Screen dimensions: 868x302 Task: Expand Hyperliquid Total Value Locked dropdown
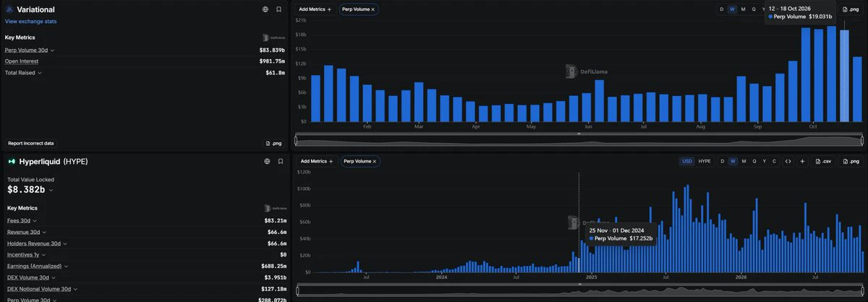pyautogui.click(x=51, y=190)
